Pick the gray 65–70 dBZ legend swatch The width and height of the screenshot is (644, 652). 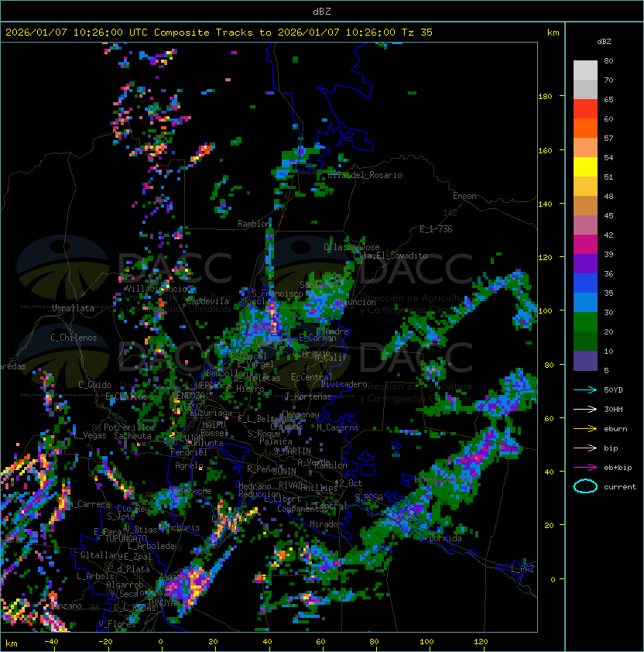[x=585, y=89]
